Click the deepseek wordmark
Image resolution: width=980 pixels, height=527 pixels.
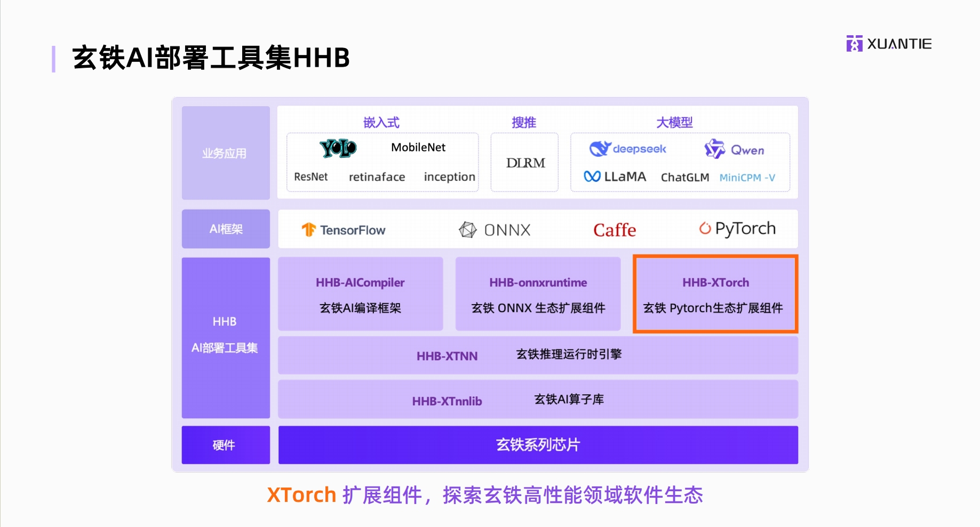click(639, 149)
